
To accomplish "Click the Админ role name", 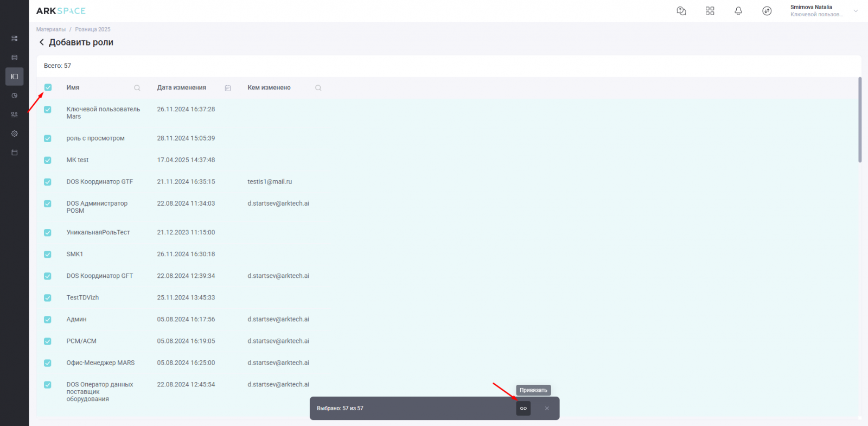I will click(76, 320).
